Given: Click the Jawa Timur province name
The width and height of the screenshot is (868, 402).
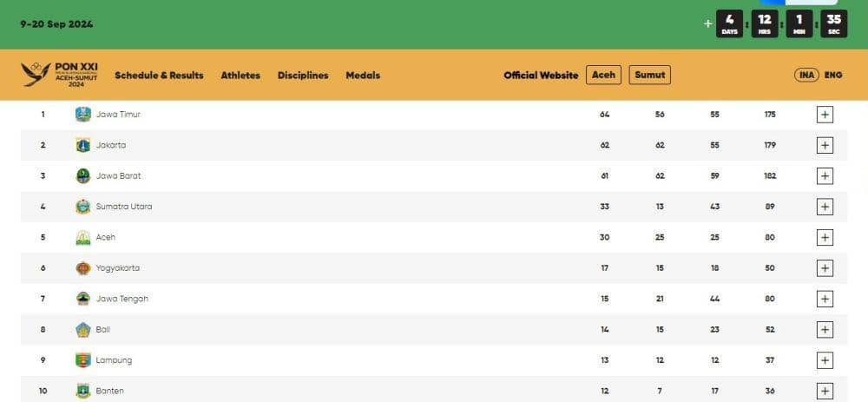Looking at the screenshot, I should coord(118,115).
